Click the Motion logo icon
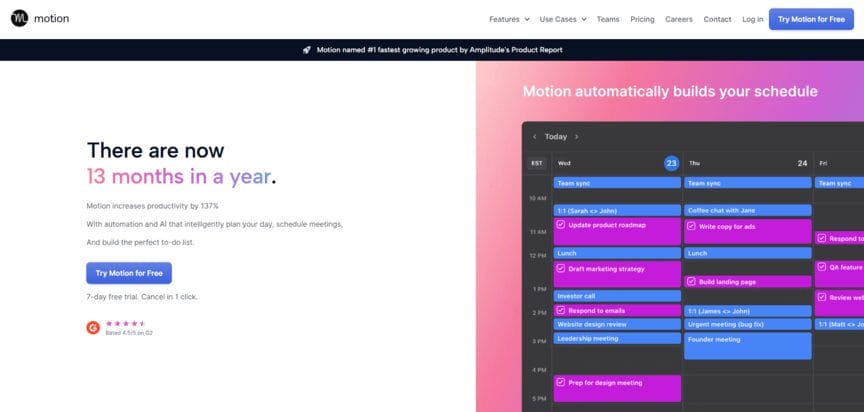 coord(19,19)
